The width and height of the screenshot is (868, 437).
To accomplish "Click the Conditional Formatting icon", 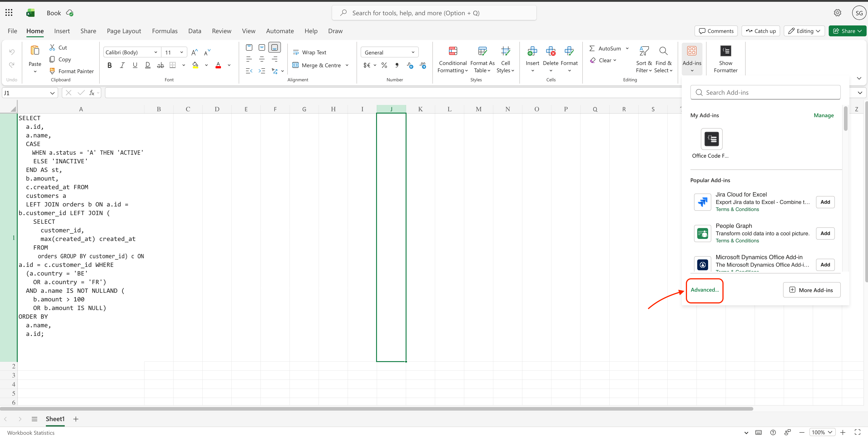I will [453, 51].
